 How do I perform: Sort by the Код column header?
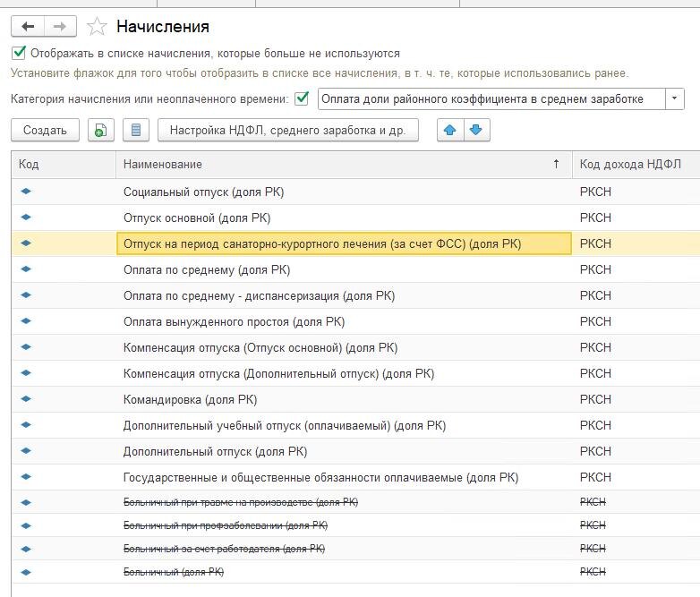tap(64, 165)
